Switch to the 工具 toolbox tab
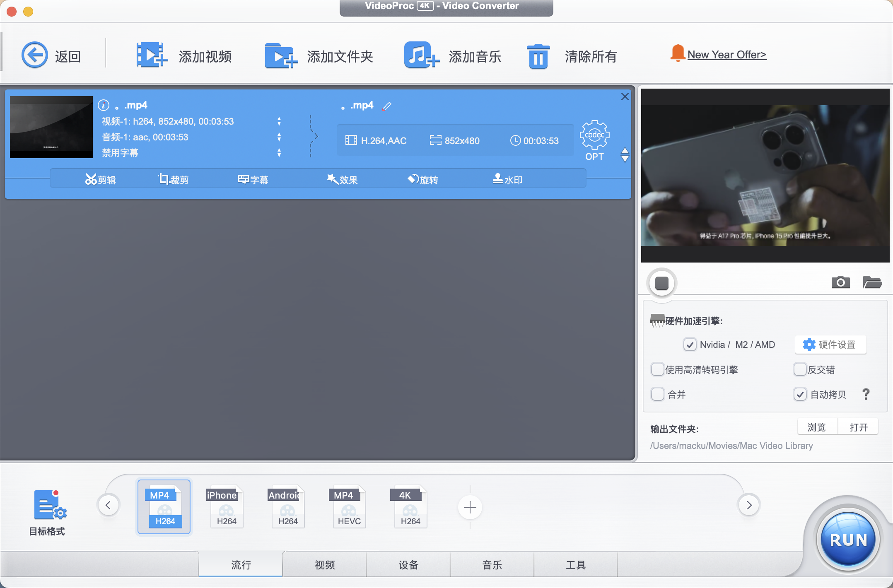Screen dimensions: 893x588 point(576,565)
